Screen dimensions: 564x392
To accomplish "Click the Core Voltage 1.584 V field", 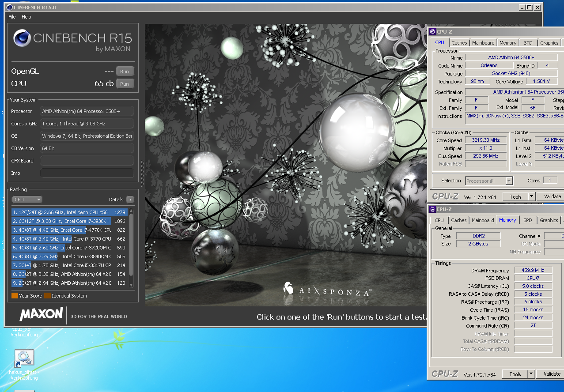I will 541,81.
